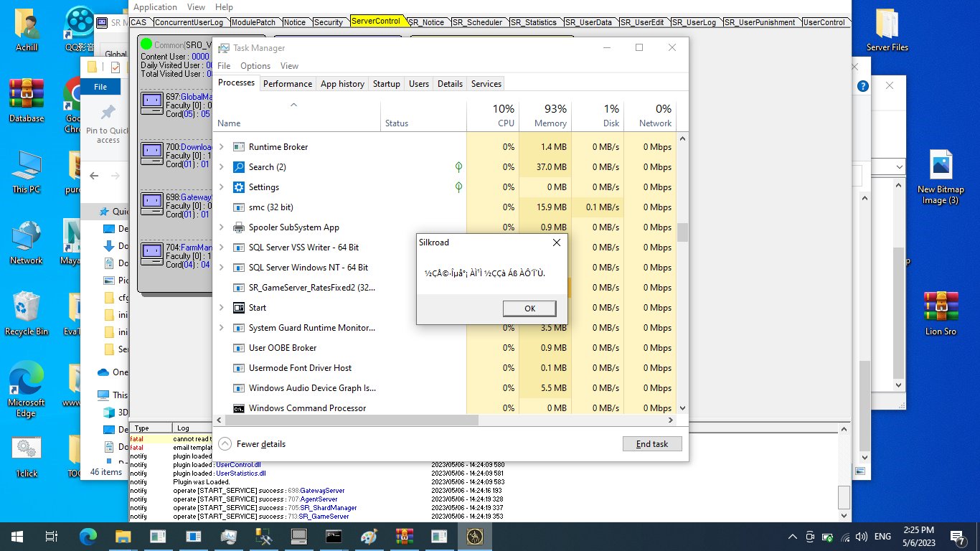Expand the Spooler SubSystem App row
The height and width of the screenshot is (551, 980).
[222, 227]
